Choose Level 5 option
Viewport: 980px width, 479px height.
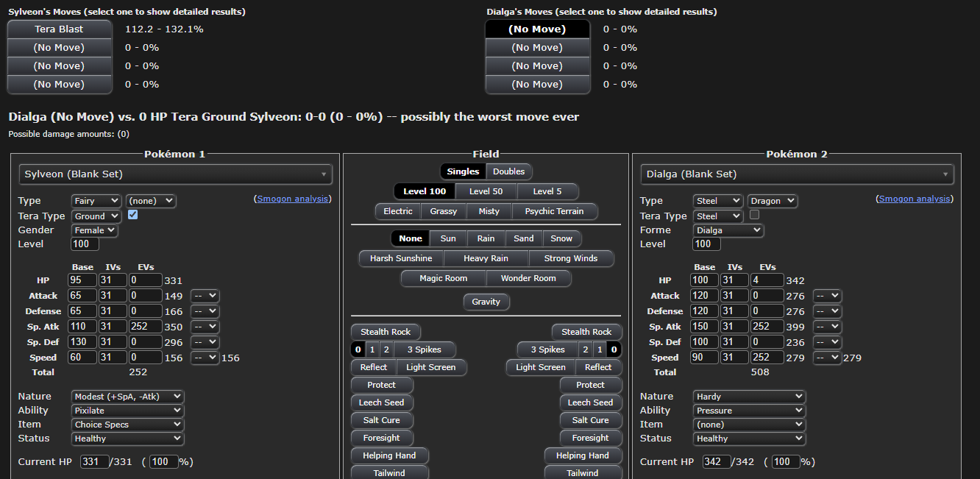tap(547, 191)
